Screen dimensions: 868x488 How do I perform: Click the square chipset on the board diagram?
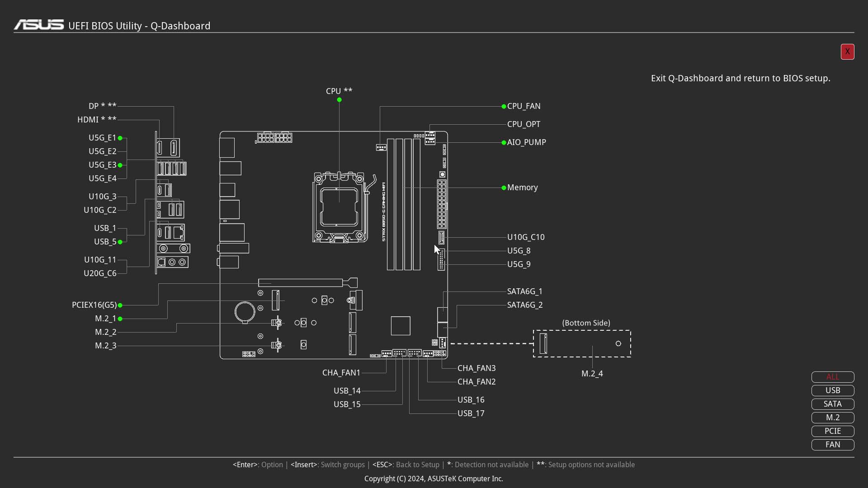(401, 326)
